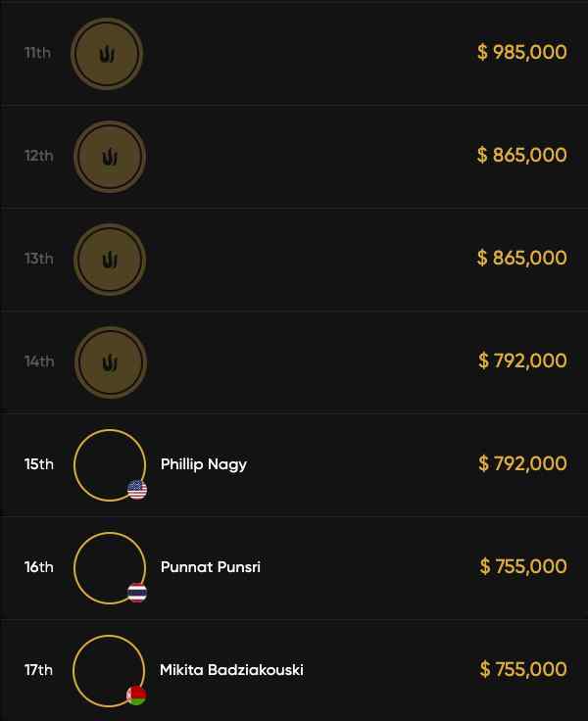This screenshot has width=588, height=721.
Task: Click the 13th place placeholder avatar icon
Action: pyautogui.click(x=109, y=260)
